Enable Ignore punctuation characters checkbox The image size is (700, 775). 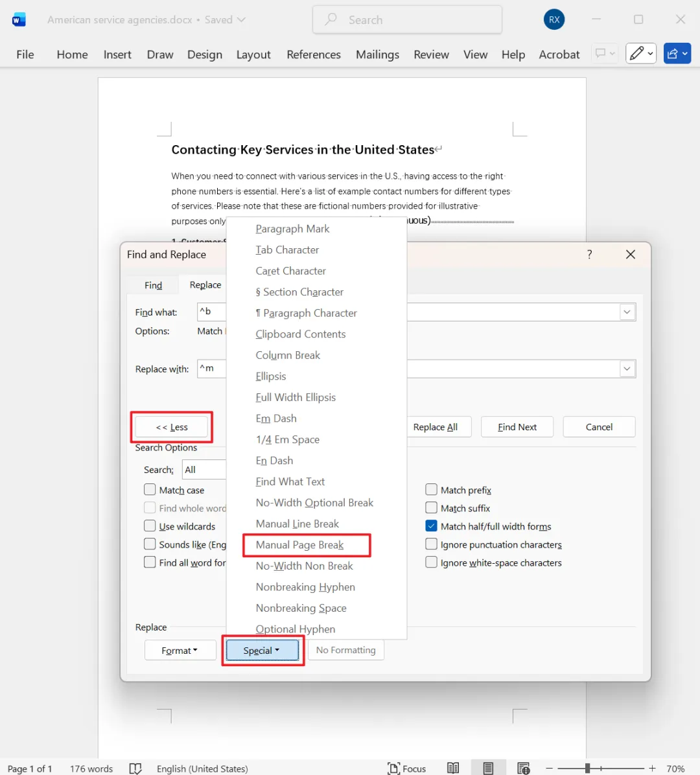431,544
